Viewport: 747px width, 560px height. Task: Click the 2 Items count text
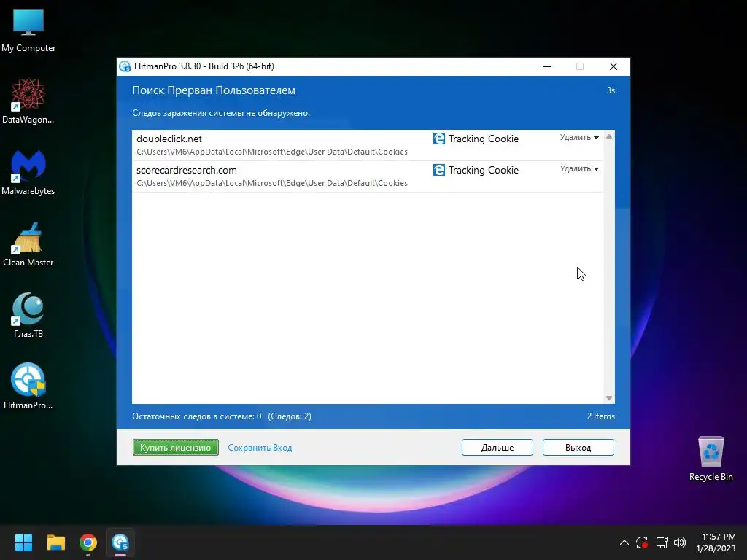point(601,416)
